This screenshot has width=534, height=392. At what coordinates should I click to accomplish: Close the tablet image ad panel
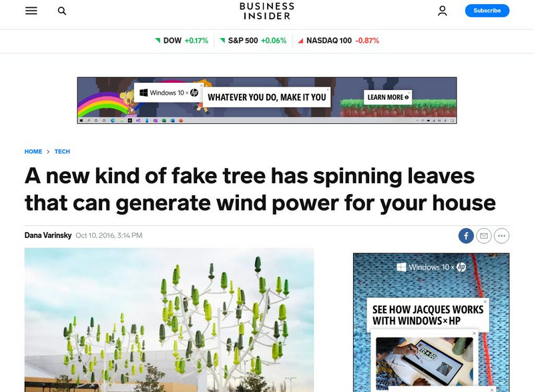coord(474,333)
